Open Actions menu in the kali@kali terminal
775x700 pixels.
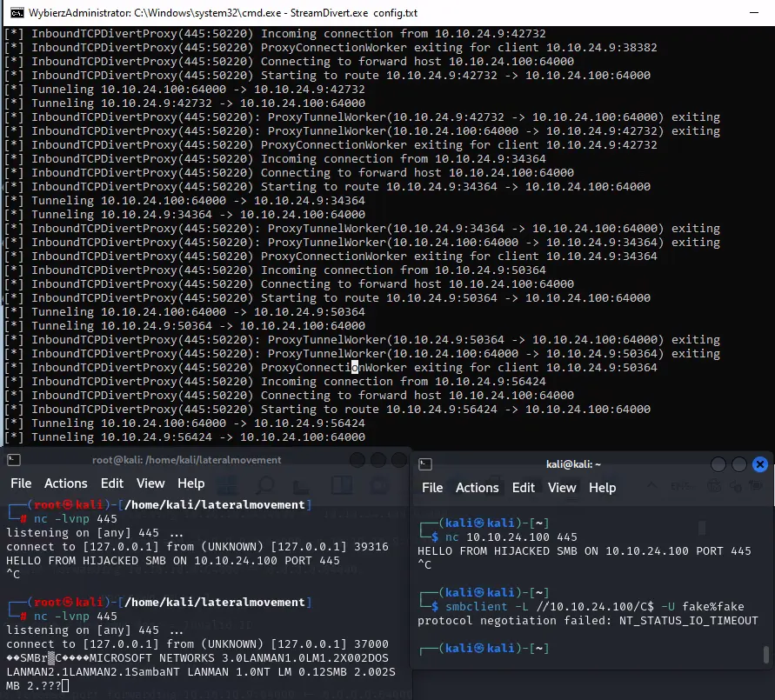click(478, 488)
